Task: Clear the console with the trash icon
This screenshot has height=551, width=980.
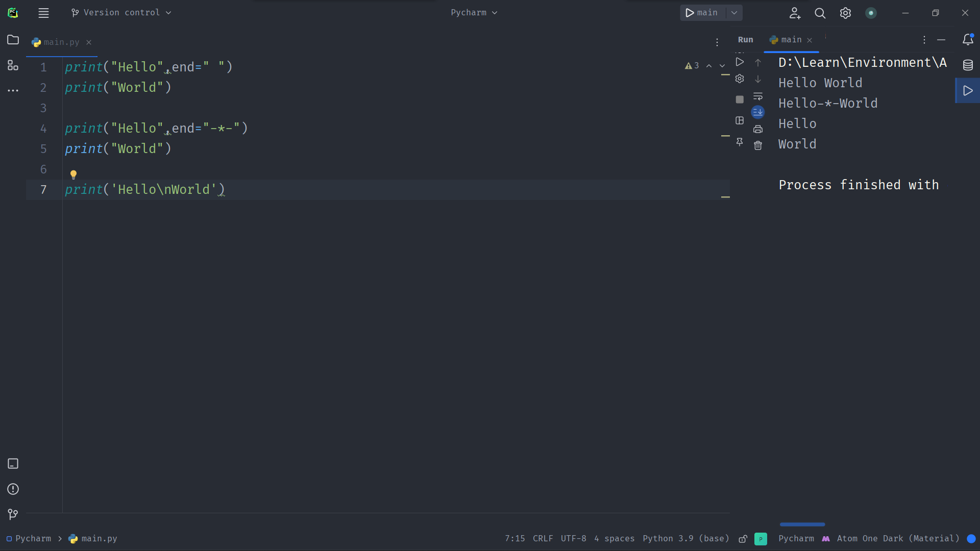Action: 758,146
